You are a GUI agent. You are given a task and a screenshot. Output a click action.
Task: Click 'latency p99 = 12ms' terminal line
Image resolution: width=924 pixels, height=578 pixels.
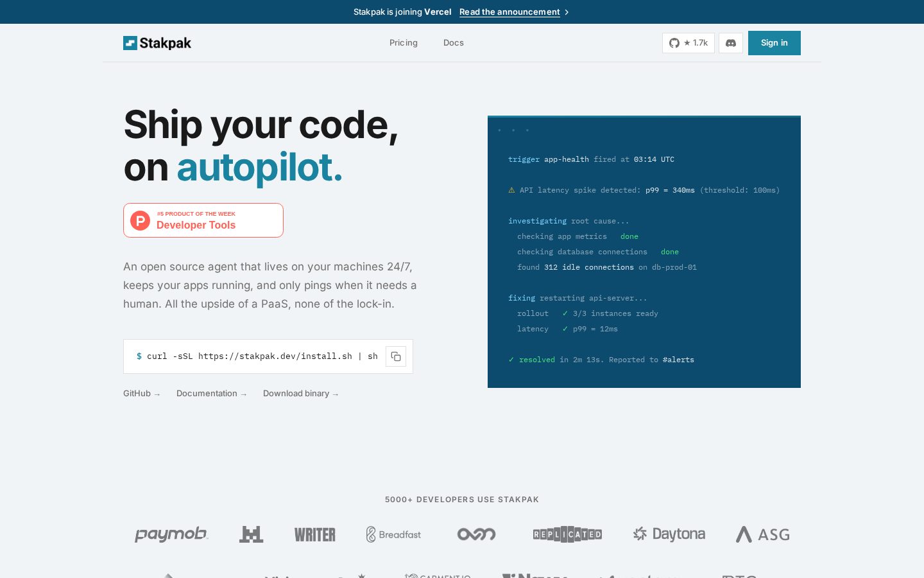tap(567, 329)
